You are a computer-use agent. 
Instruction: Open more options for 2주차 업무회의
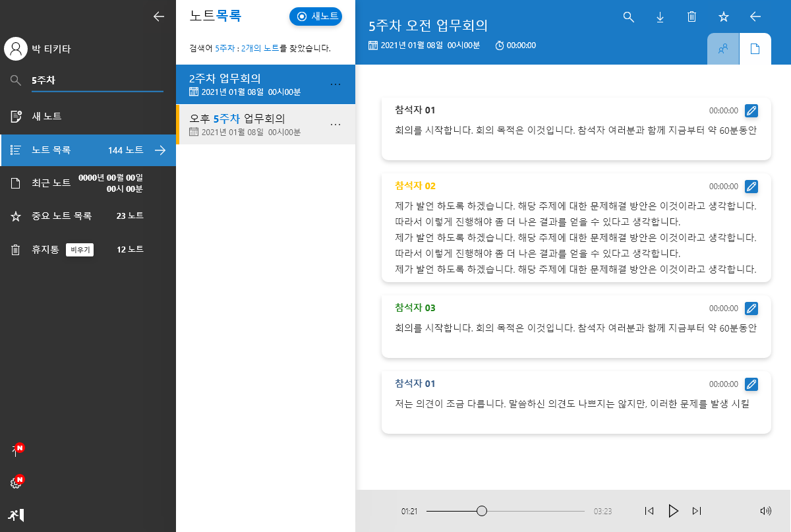tap(335, 84)
